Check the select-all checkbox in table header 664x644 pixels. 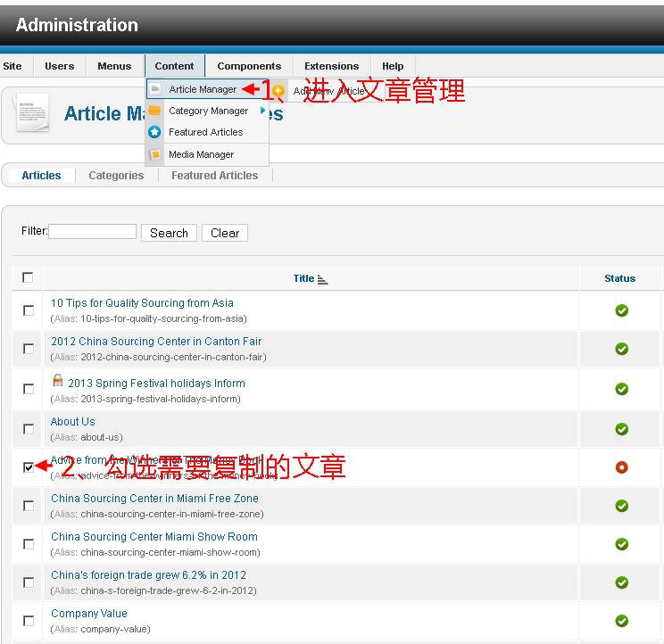(x=28, y=277)
